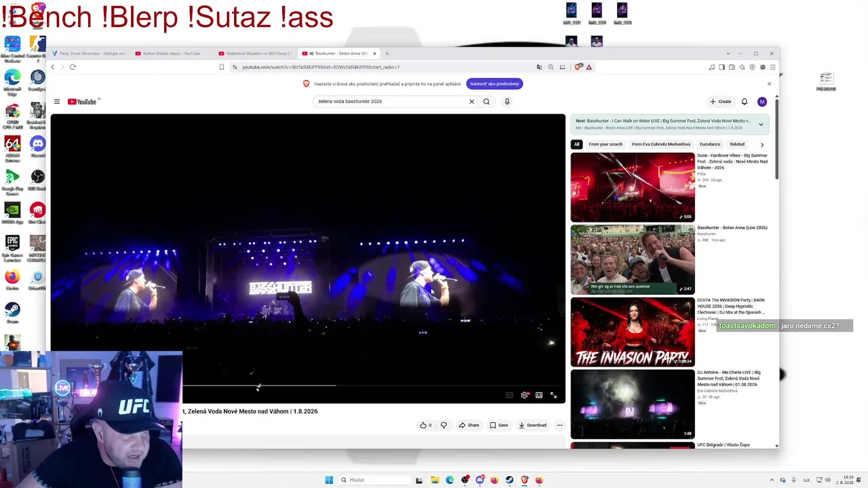
Task: Open the Windows Start menu
Action: [x=329, y=480]
